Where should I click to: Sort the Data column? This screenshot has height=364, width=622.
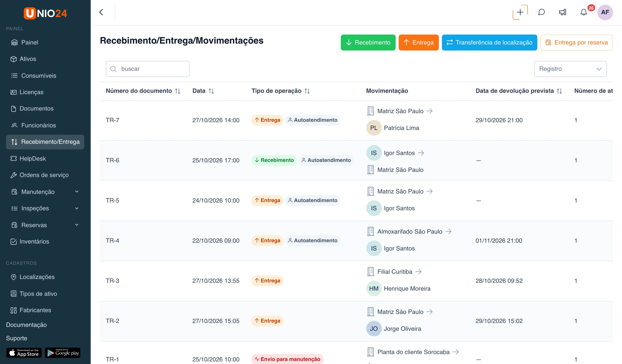pyautogui.click(x=211, y=91)
